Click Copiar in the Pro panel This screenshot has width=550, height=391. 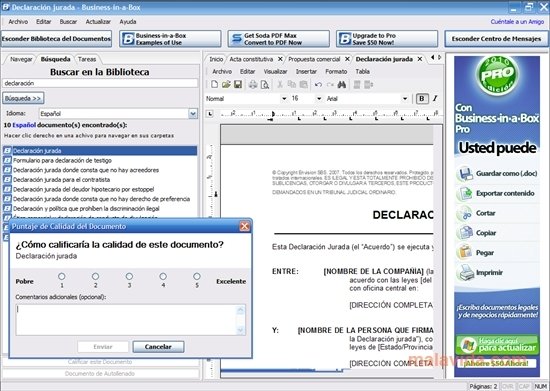pyautogui.click(x=477, y=233)
